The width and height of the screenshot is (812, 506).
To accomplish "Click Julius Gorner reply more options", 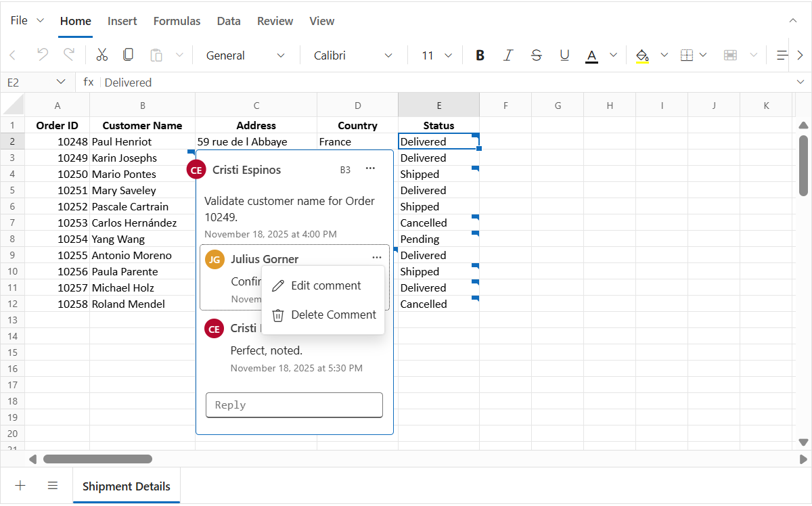I will coord(377,258).
